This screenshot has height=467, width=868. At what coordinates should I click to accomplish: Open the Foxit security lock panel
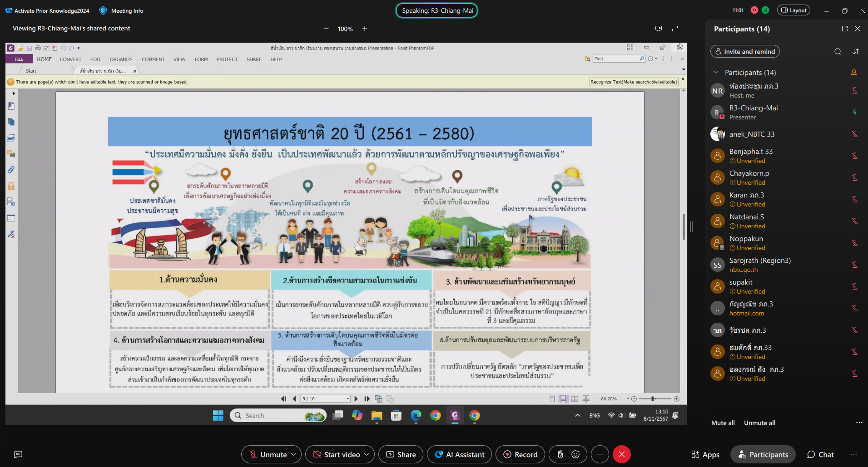click(x=11, y=186)
